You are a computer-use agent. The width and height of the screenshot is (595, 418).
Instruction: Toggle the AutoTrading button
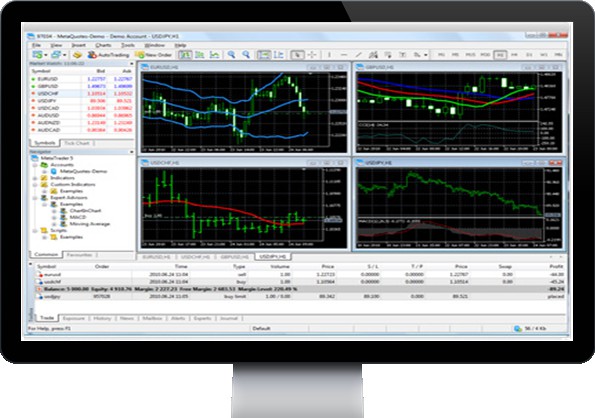[109, 55]
